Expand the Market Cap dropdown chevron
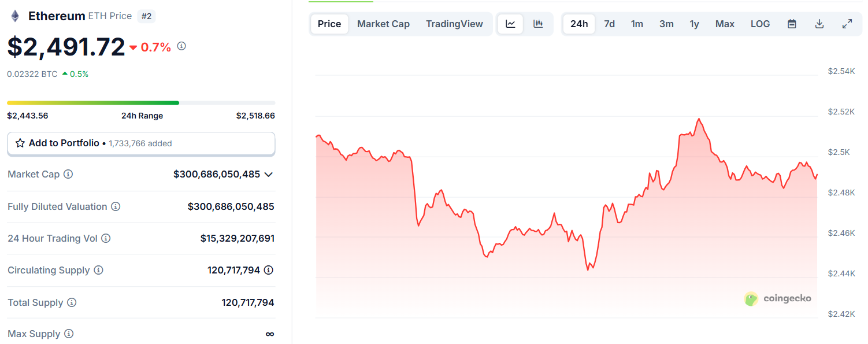This screenshot has height=344, width=868. (268, 174)
